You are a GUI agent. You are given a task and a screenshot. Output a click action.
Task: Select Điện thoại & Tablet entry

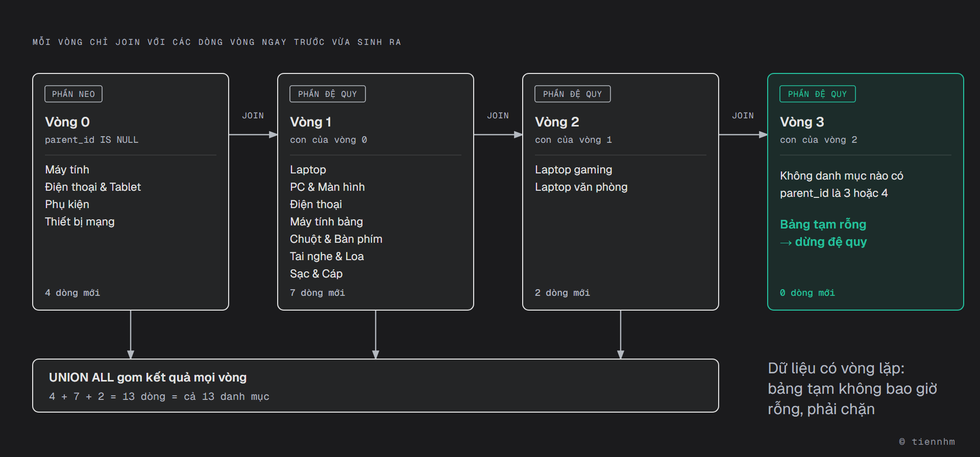[x=93, y=187]
